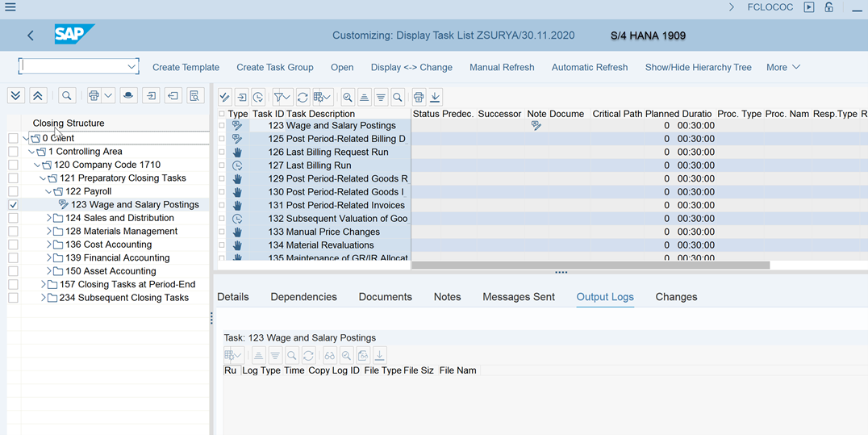Viewport: 868px width, 435px height.
Task: Click the download/export icon in the task list toolbar
Action: tap(435, 98)
